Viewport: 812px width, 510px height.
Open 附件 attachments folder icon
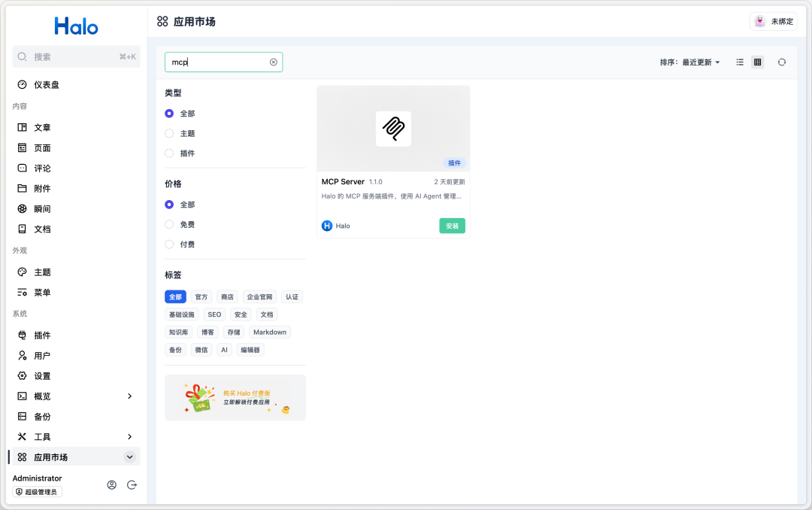(x=23, y=188)
